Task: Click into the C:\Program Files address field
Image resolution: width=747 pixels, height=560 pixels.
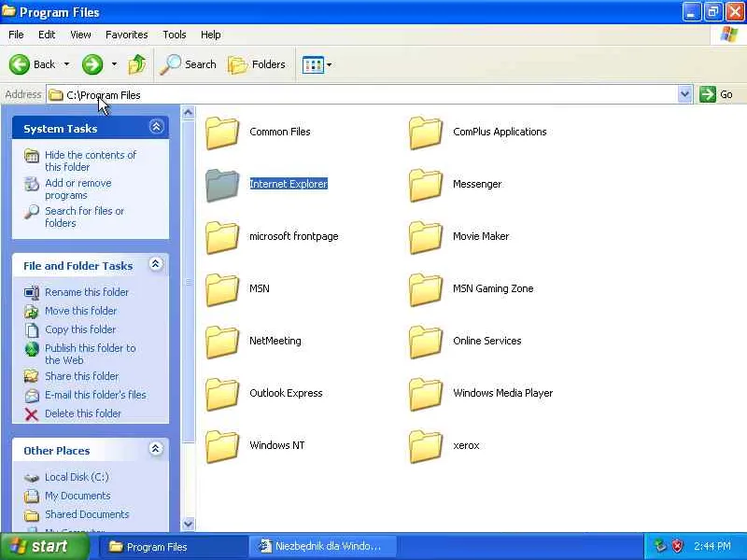Action: pos(362,95)
